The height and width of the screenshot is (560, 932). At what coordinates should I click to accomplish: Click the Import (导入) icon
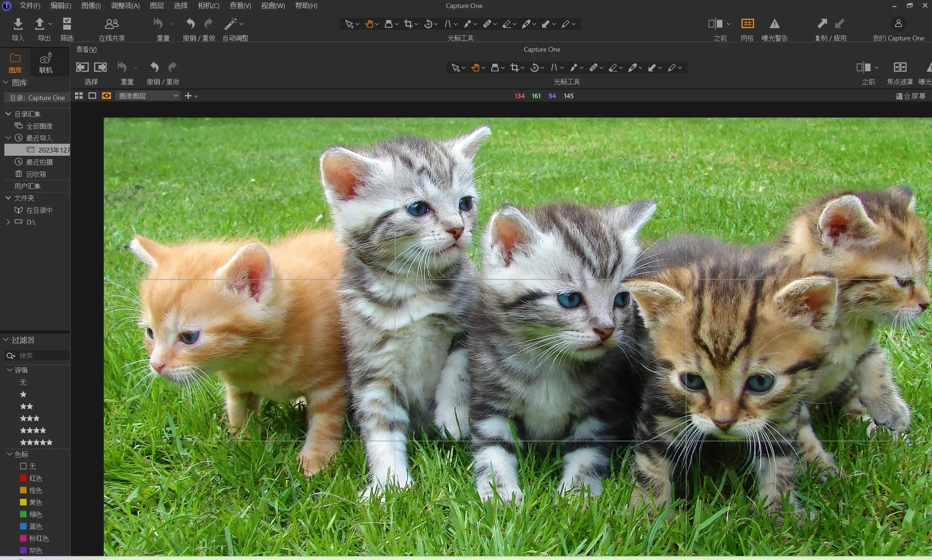click(18, 24)
